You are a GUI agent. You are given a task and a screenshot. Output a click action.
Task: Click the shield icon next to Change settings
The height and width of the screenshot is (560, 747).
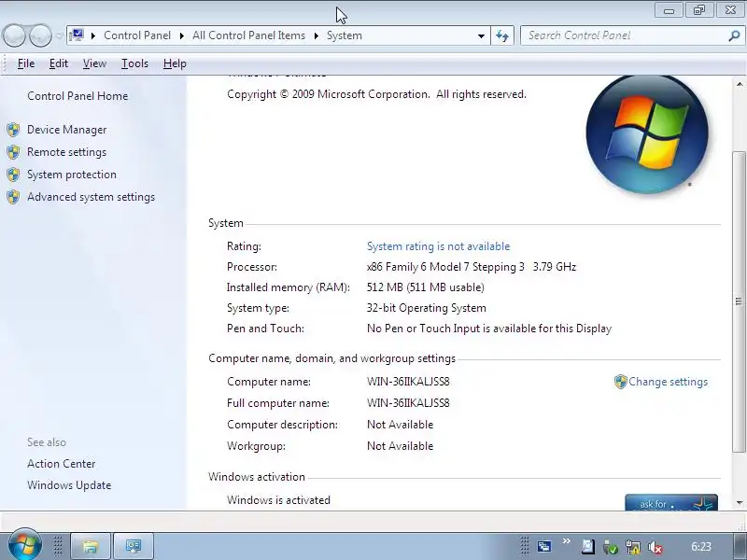coord(620,382)
